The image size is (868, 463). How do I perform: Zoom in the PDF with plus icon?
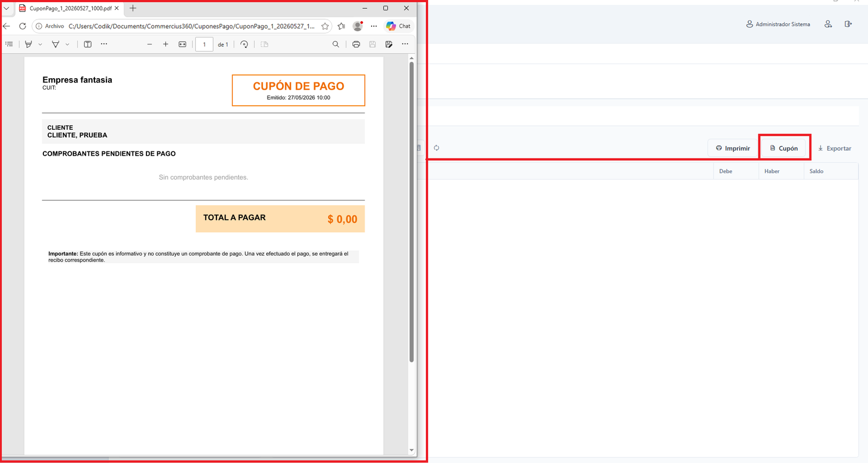click(x=165, y=45)
